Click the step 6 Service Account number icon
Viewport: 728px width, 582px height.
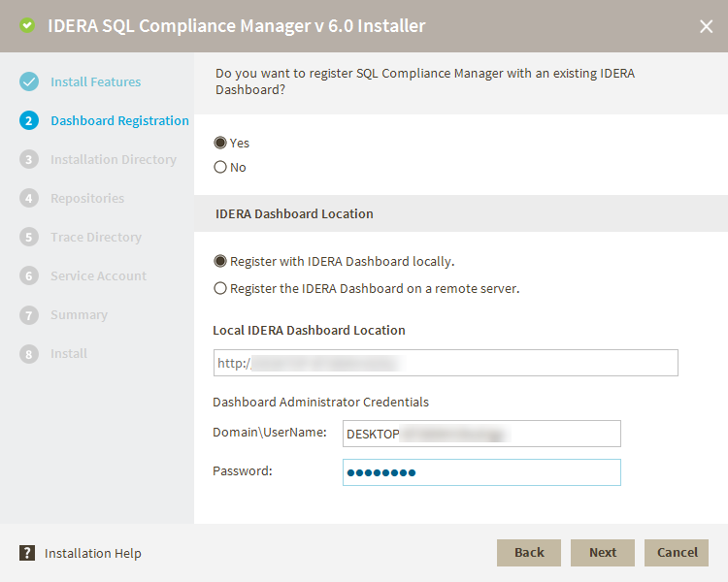tap(29, 275)
